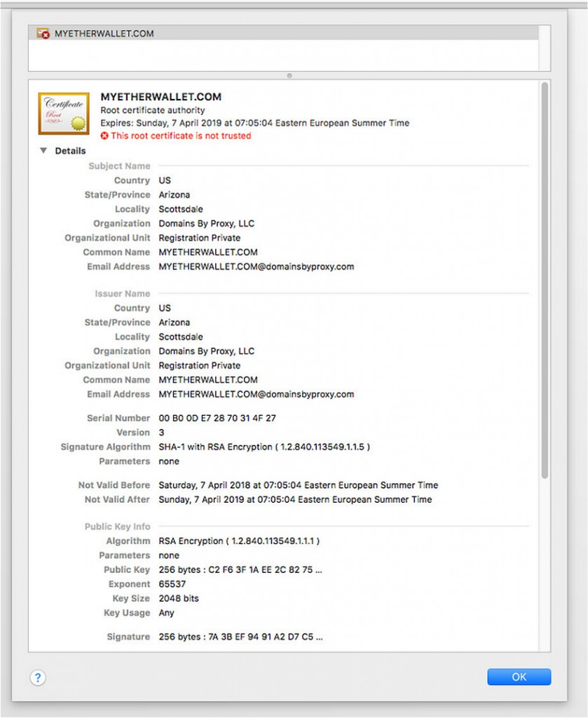588x718 pixels.
Task: Click the Not Valid After date value
Action: pyautogui.click(x=295, y=499)
